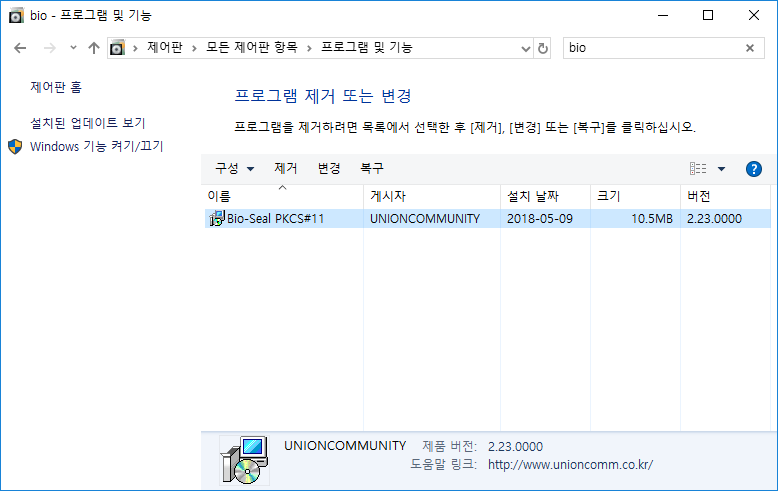Screen dimensions: 778x491
Task: Open help with the question mark icon
Action: click(754, 169)
